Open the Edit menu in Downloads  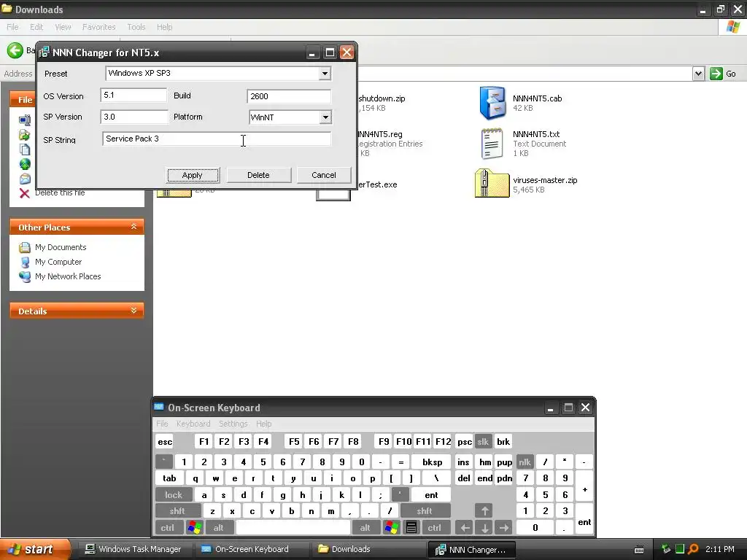(x=36, y=27)
